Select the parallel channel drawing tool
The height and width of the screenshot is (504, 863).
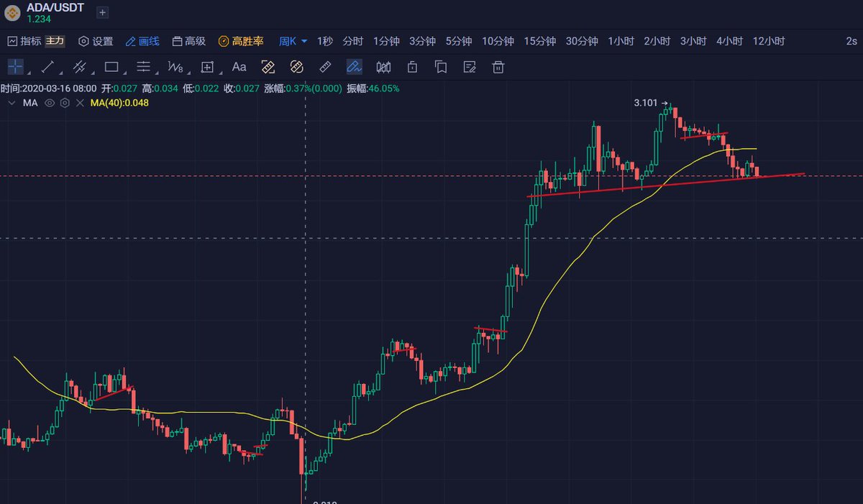(79, 67)
